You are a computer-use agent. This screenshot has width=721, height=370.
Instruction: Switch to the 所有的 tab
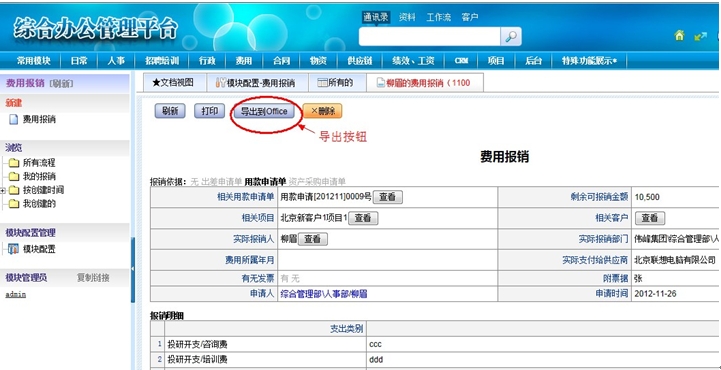(x=337, y=83)
